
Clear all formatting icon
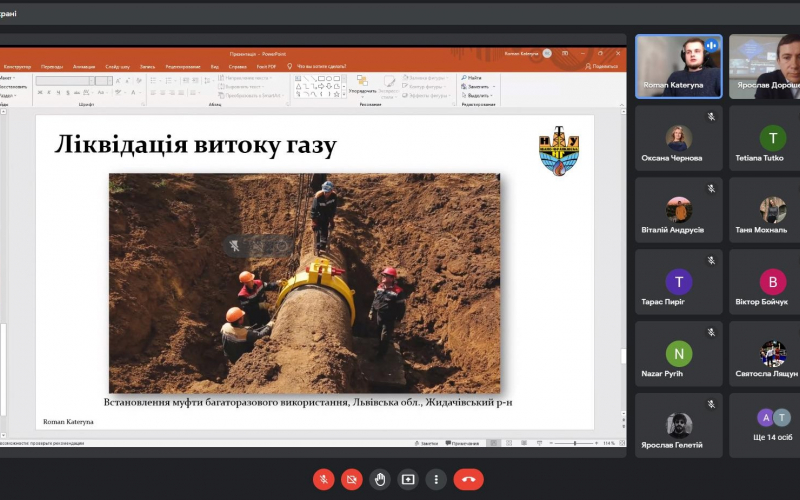click(x=139, y=81)
